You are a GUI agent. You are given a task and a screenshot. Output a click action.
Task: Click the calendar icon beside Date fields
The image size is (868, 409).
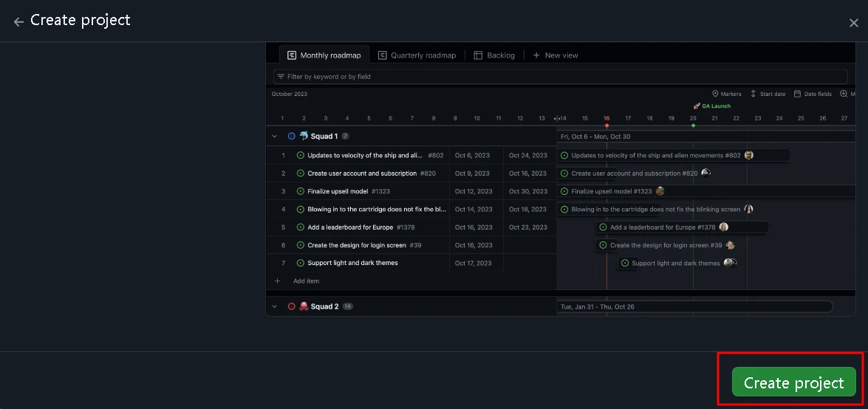point(797,94)
